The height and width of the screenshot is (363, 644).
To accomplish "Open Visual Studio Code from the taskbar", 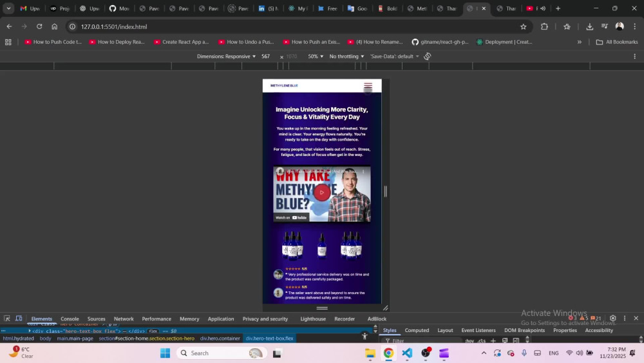I will (407, 353).
